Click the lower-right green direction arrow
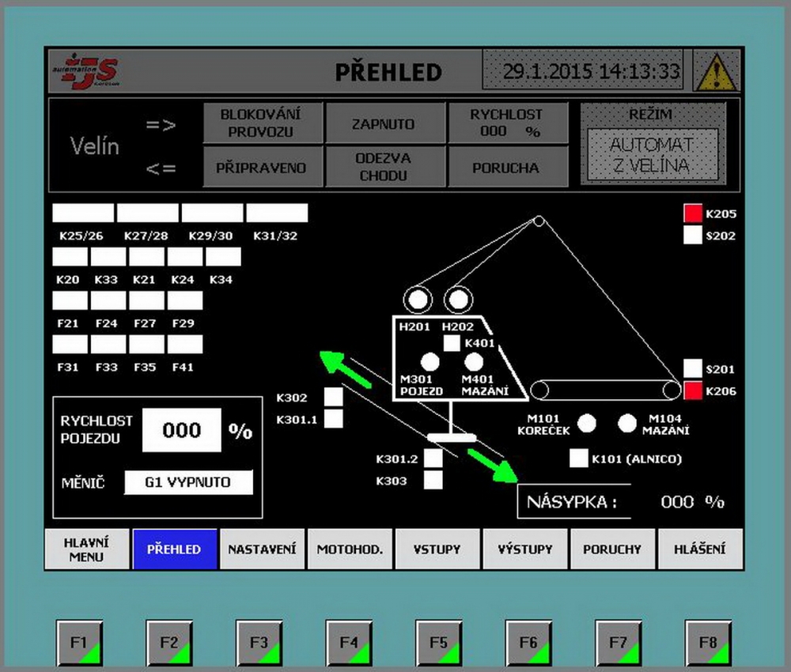 click(x=494, y=466)
